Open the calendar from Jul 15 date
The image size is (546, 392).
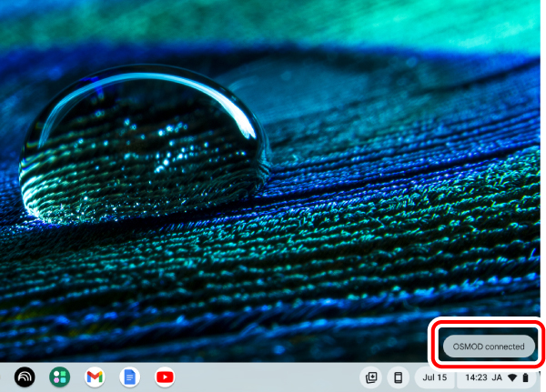pyautogui.click(x=434, y=377)
